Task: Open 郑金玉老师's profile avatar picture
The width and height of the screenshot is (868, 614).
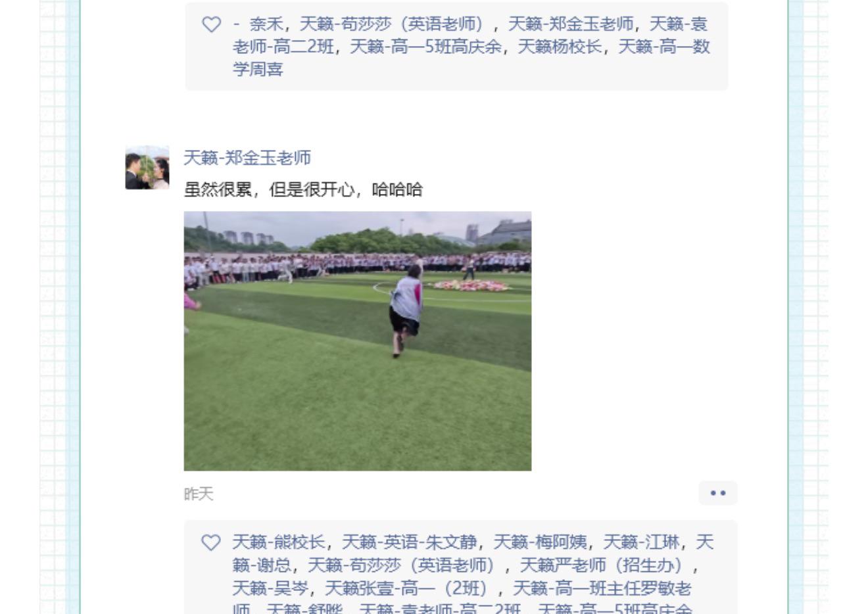Action: pyautogui.click(x=147, y=168)
